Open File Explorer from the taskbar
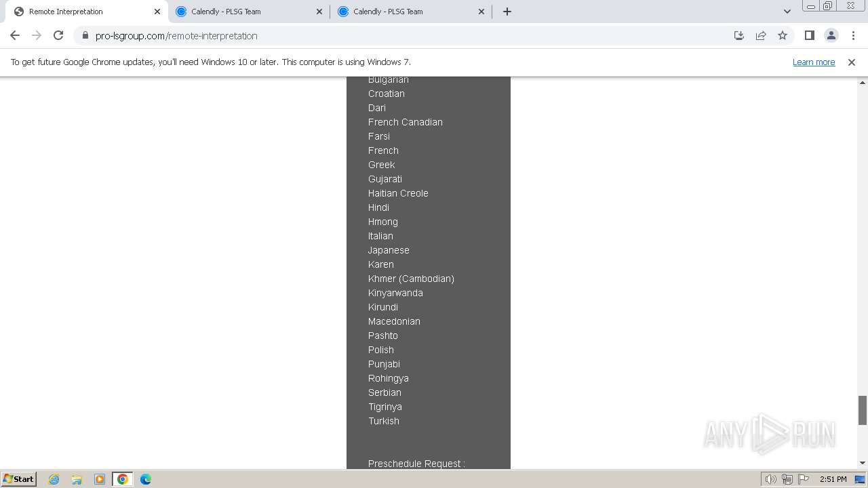This screenshot has height=488, width=868. 77,479
